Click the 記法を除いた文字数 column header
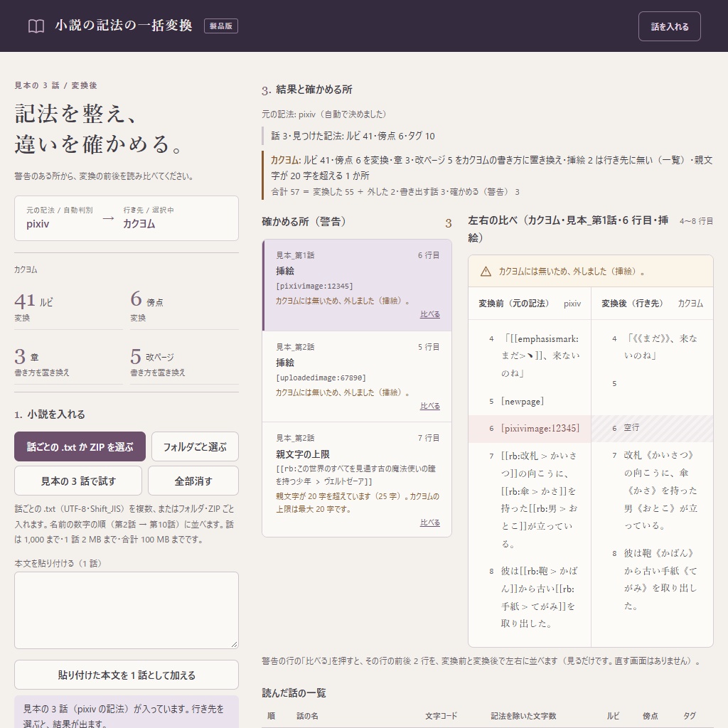 523,716
